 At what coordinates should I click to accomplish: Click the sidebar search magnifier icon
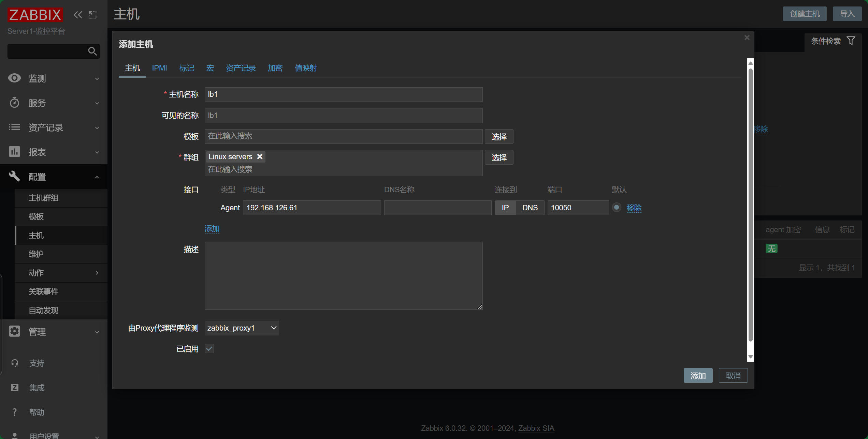[92, 51]
